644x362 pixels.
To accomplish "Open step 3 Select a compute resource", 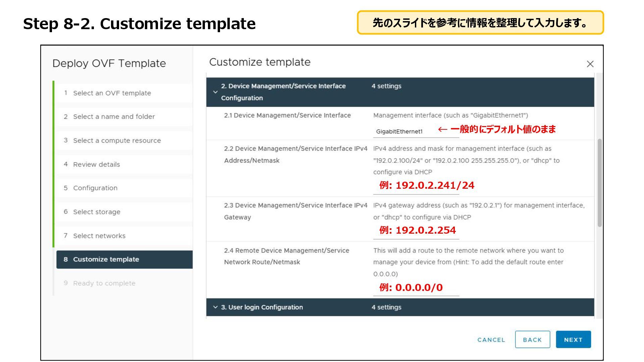I will click(117, 140).
